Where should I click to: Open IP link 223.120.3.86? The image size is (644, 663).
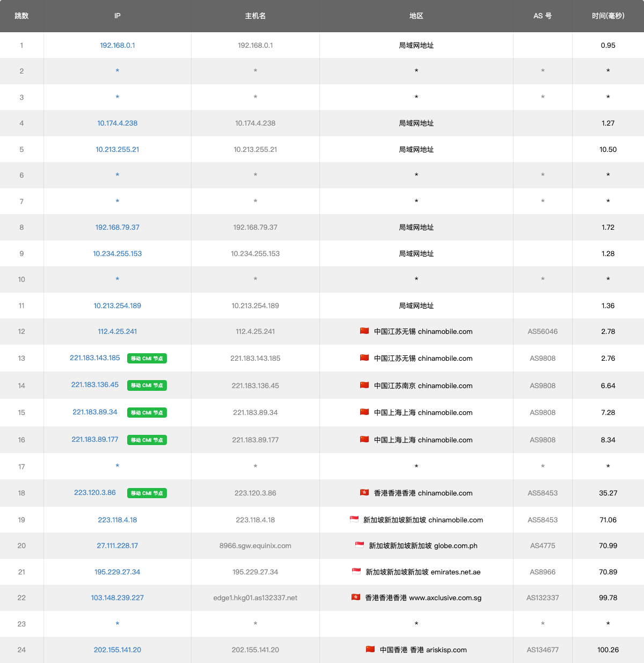(x=95, y=492)
